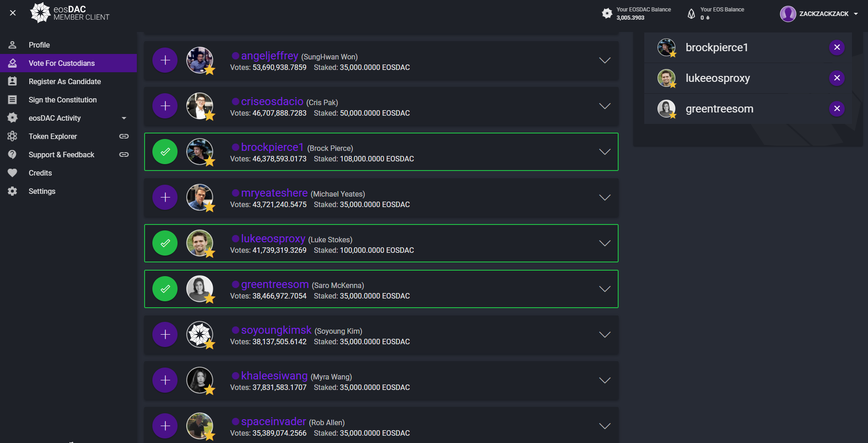Open the ZACKZACKZACK account dropdown arrow

tap(856, 14)
